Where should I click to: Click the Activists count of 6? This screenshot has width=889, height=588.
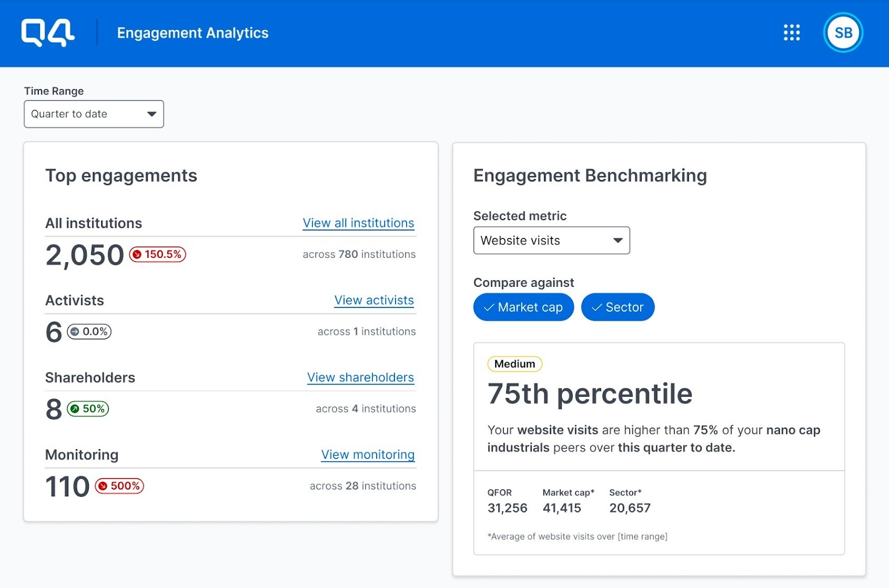54,332
